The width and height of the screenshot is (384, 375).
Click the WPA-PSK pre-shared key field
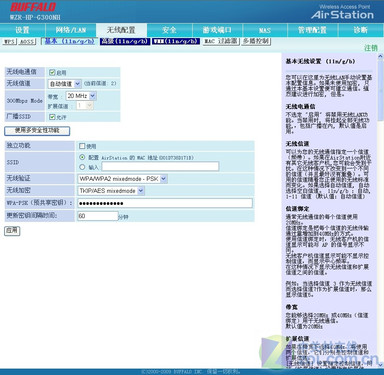(165, 203)
